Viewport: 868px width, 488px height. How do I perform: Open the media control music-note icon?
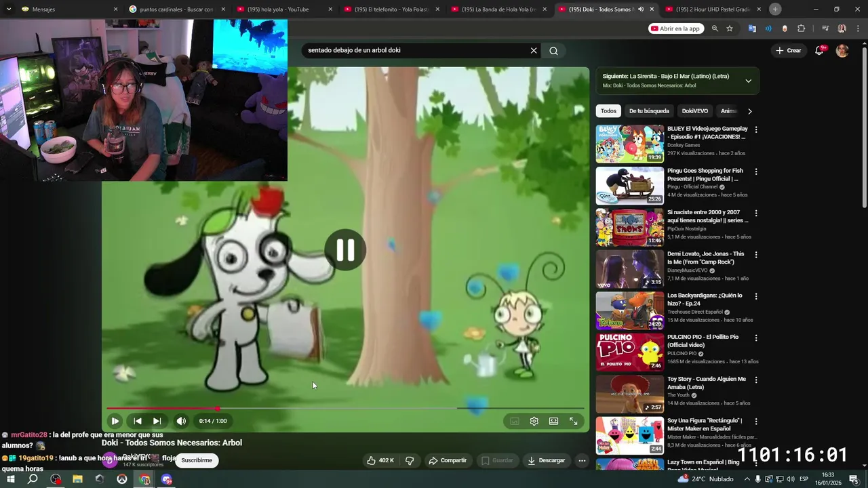pos(825,28)
